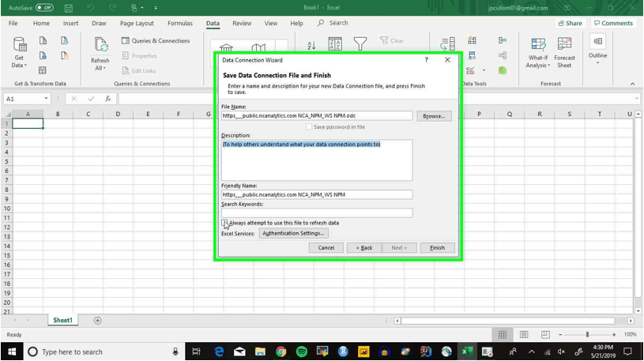Open Forecast Sheet tool

click(564, 53)
